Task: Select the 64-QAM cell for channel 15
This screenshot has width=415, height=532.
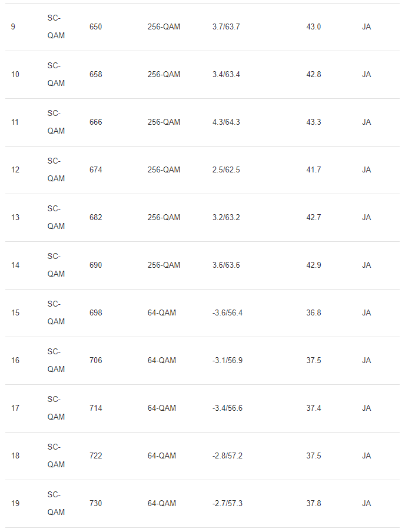Action: (x=162, y=313)
